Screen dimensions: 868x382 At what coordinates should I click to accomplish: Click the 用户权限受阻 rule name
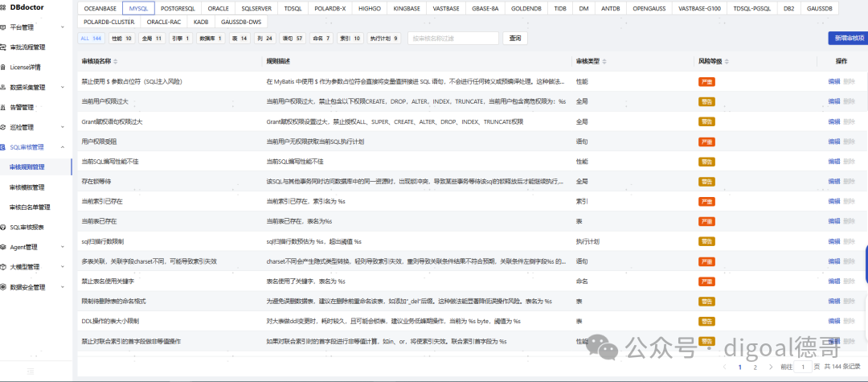[99, 142]
